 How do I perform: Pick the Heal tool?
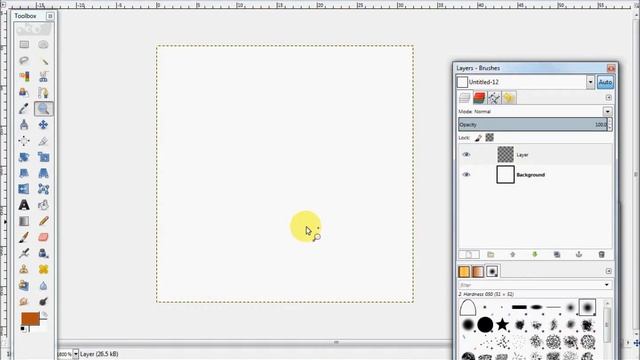[43, 269]
